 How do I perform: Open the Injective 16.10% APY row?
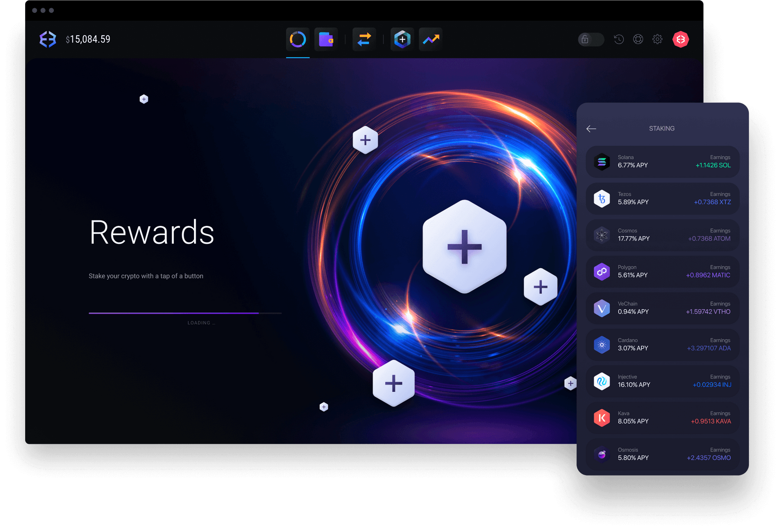662,381
